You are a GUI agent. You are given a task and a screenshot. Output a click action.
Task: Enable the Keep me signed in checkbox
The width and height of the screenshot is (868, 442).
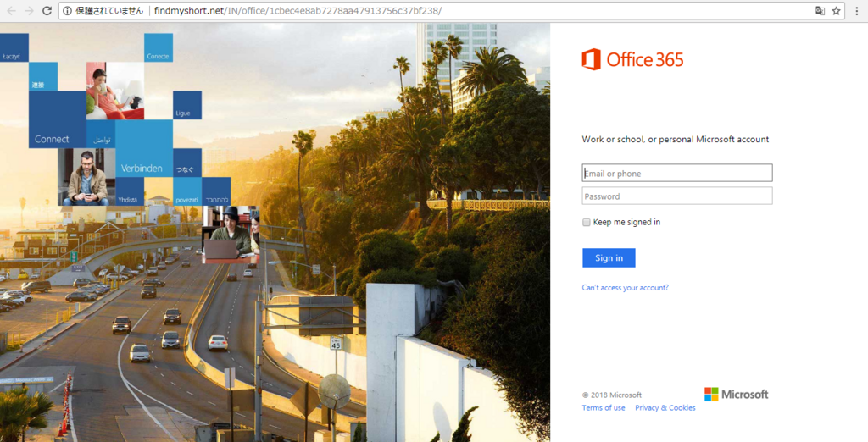click(587, 223)
